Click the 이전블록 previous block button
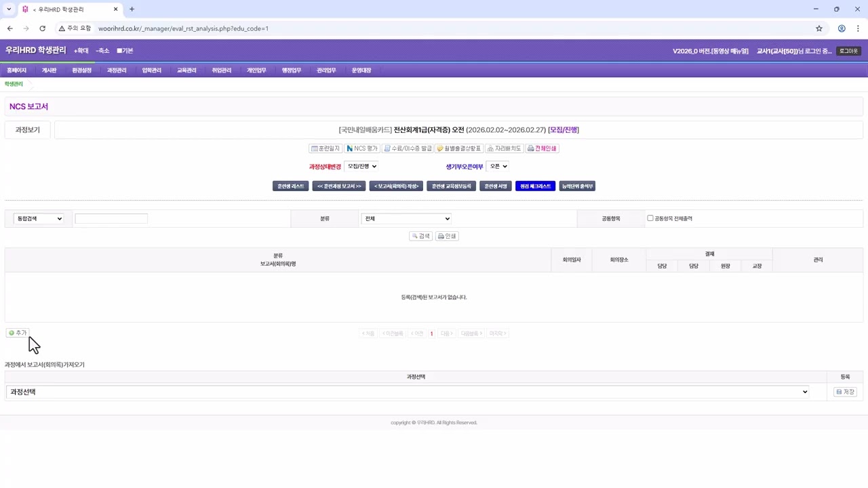Screen dimensions: 868x488 pyautogui.click(x=393, y=333)
